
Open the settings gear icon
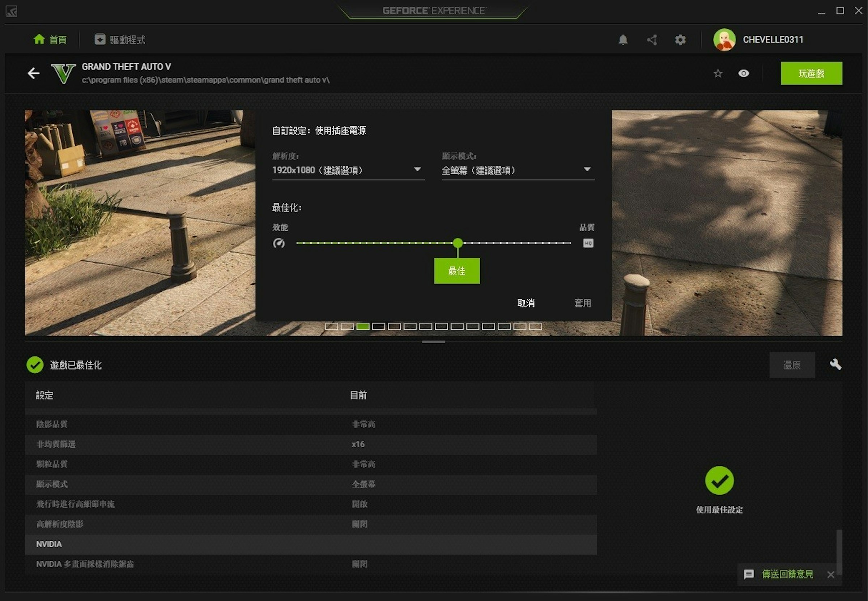pyautogui.click(x=680, y=39)
